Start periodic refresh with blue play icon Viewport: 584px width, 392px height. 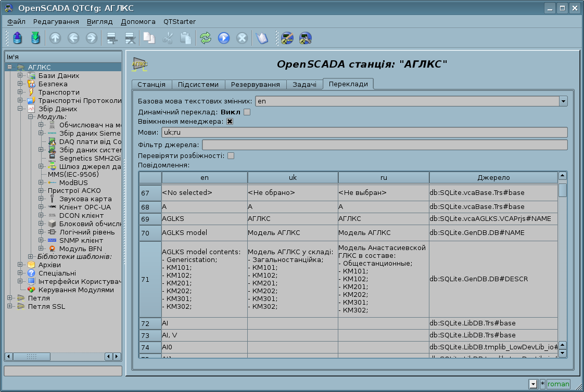(x=223, y=38)
